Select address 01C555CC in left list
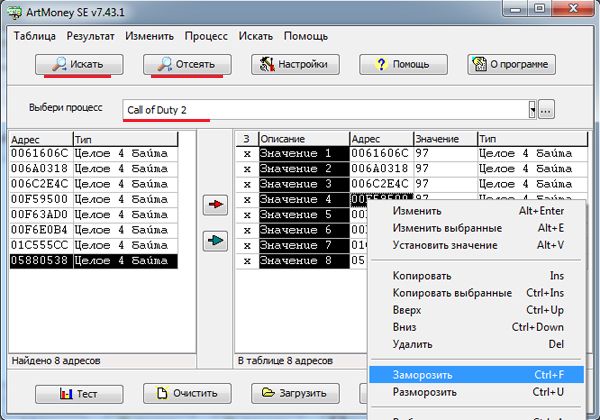The width and height of the screenshot is (600, 420). point(40,245)
